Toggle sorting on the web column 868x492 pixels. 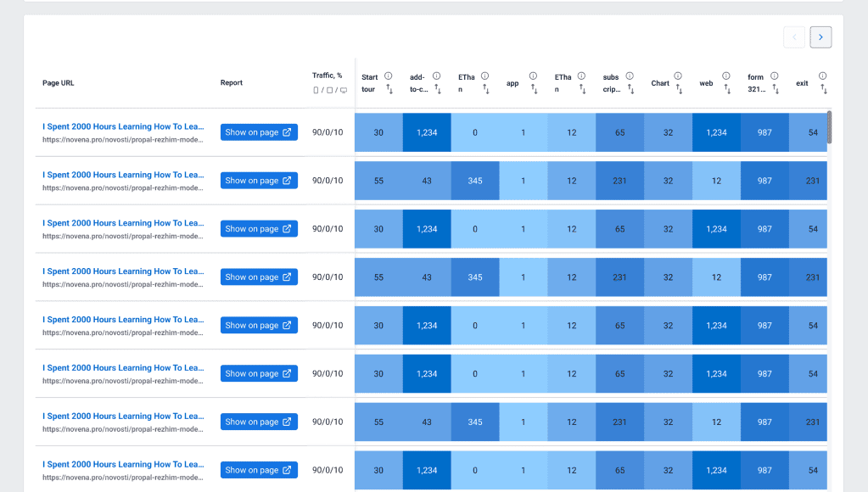(727, 87)
